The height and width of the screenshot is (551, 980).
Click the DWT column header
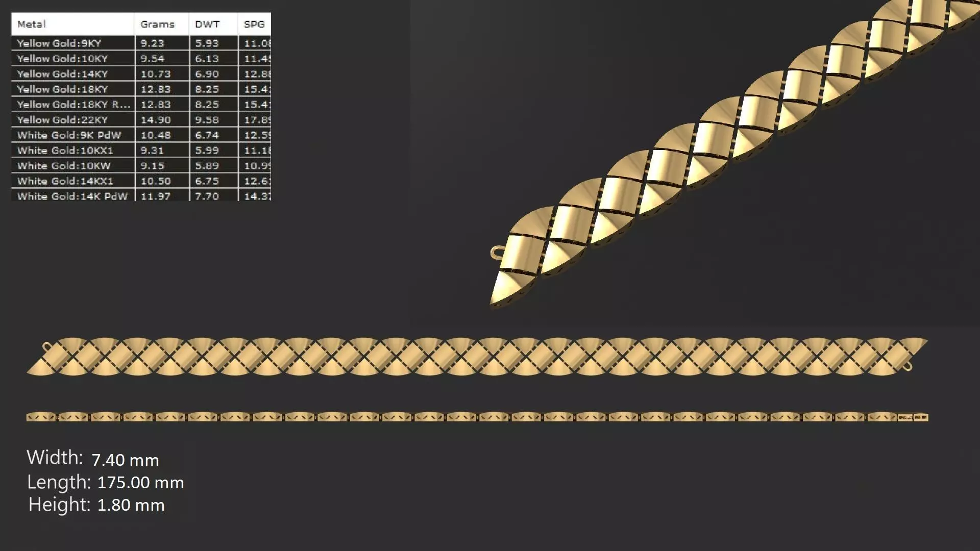point(207,24)
